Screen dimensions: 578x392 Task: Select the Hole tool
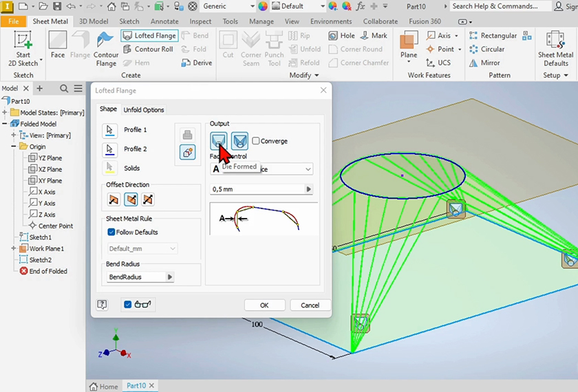pyautogui.click(x=341, y=35)
